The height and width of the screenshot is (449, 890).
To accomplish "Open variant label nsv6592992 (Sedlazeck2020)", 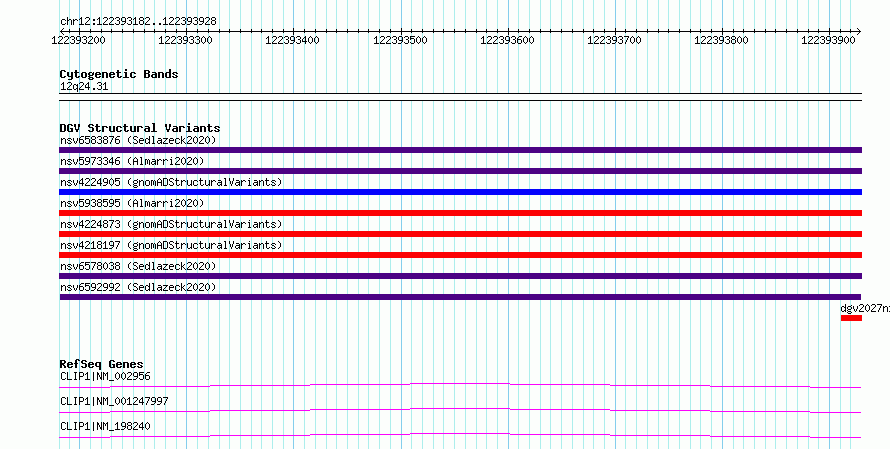I will [138, 287].
